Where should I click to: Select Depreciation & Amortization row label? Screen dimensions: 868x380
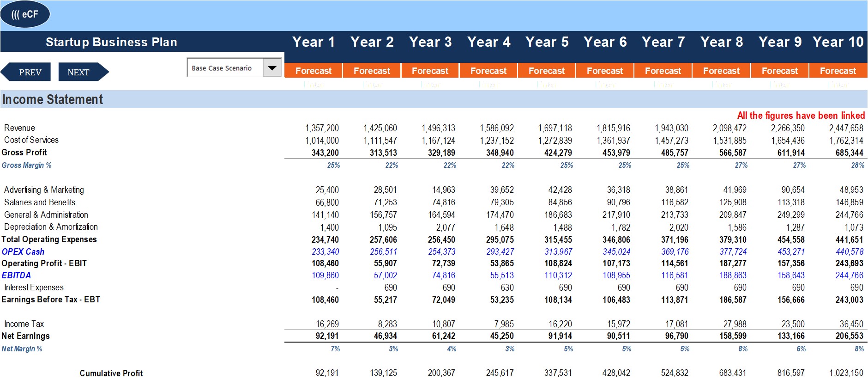click(x=51, y=227)
